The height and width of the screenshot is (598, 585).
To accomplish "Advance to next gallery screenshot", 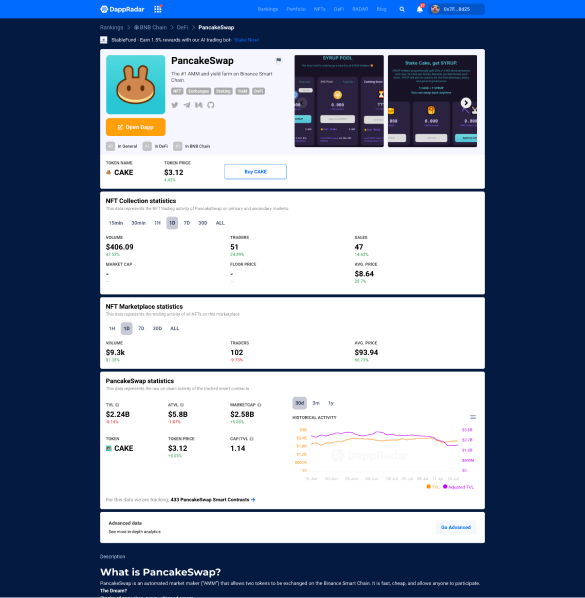I will [x=466, y=103].
